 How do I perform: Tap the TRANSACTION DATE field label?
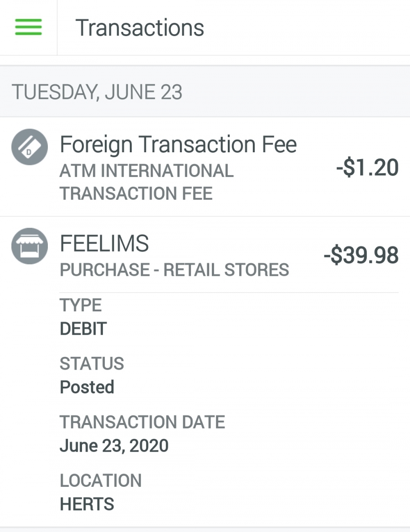pyautogui.click(x=143, y=422)
